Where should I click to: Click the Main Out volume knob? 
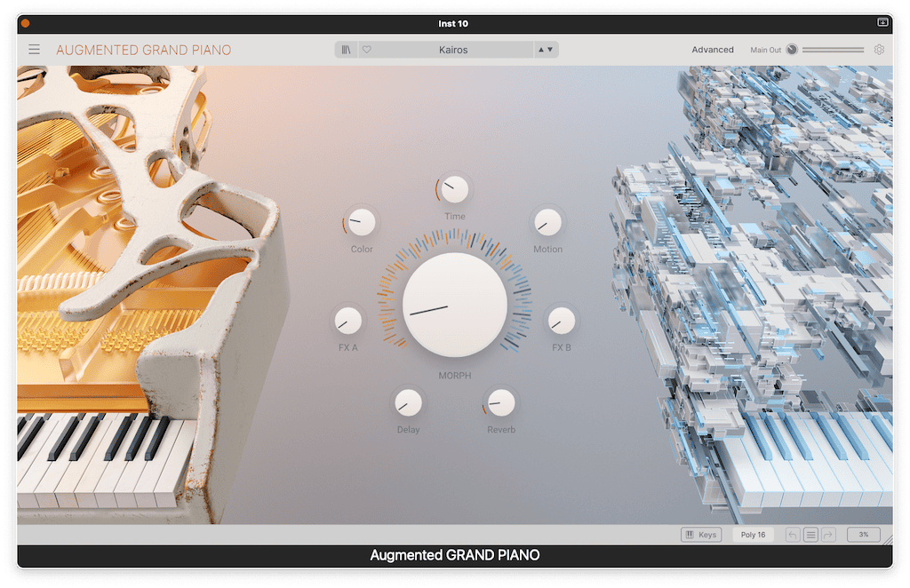(x=792, y=50)
